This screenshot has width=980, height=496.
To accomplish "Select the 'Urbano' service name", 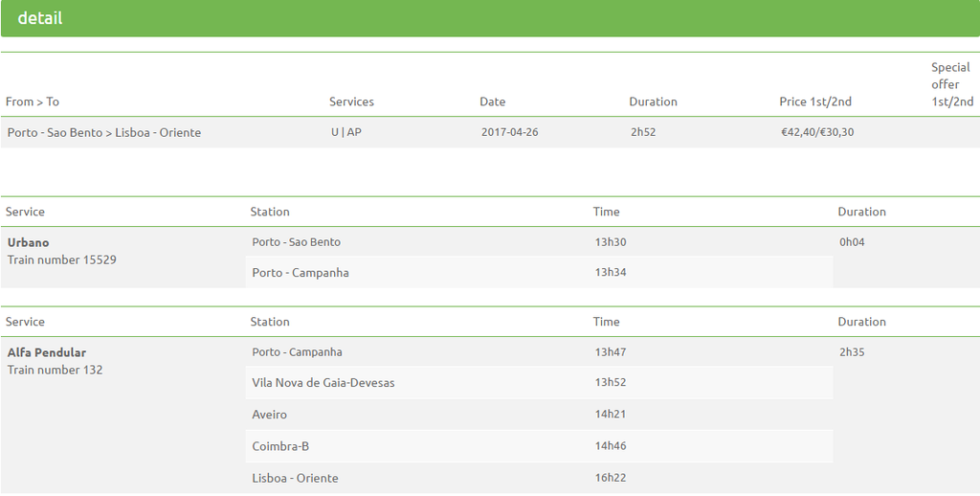I will pos(28,242).
